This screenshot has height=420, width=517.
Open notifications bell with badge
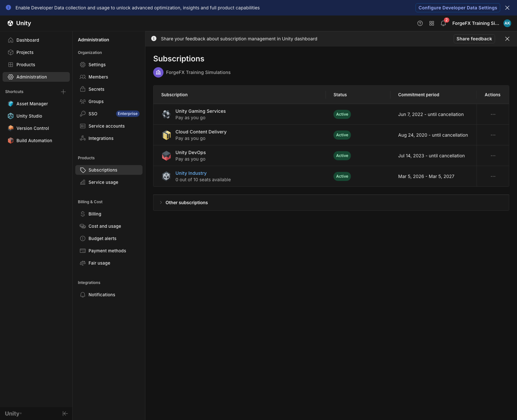[443, 23]
